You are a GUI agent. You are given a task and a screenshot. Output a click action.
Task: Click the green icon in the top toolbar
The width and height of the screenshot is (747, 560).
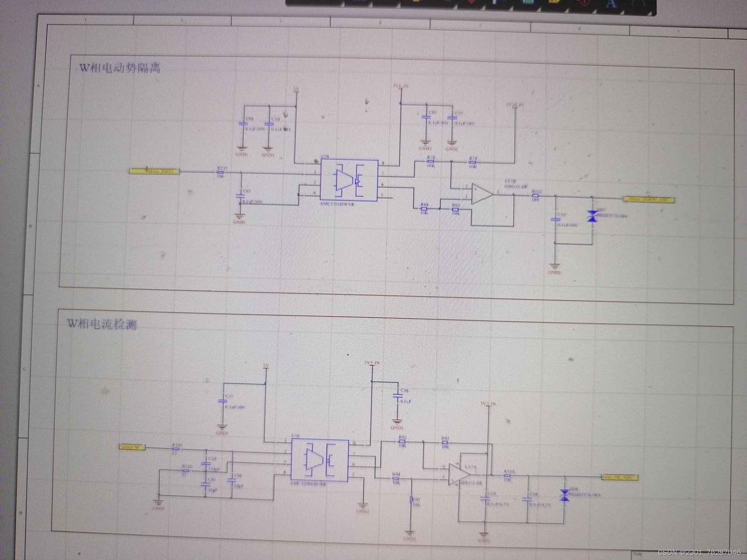point(528,2)
